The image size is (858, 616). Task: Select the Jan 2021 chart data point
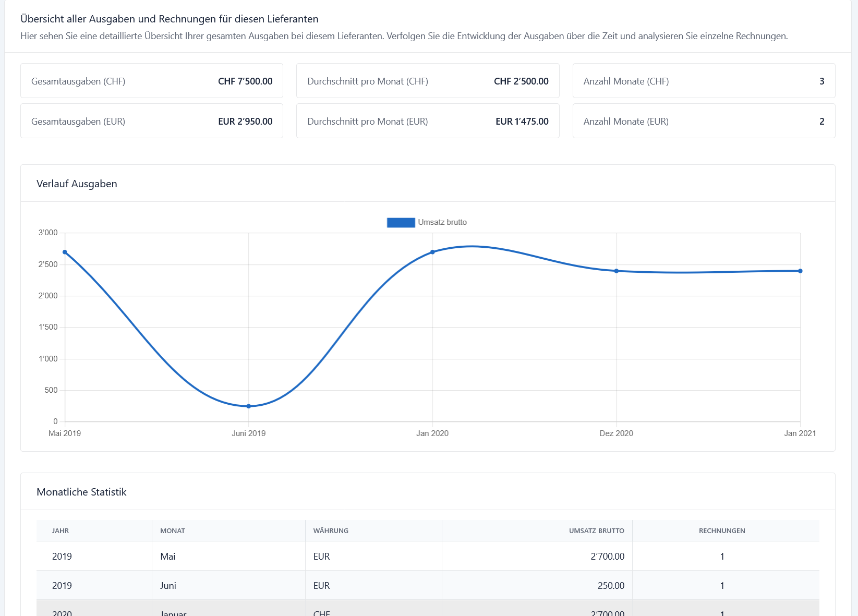[x=800, y=271]
